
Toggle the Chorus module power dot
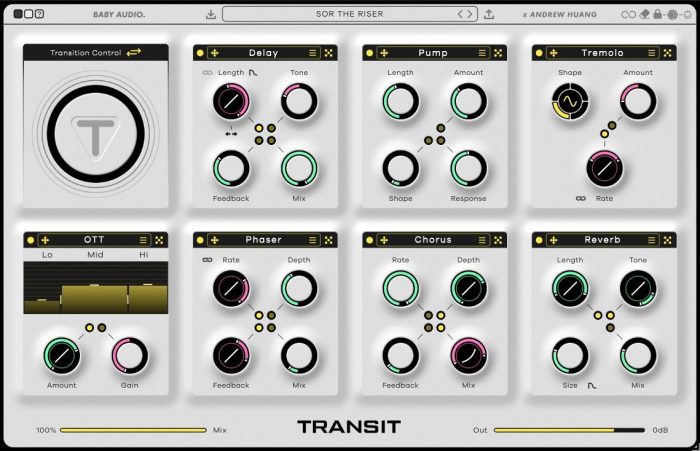370,240
